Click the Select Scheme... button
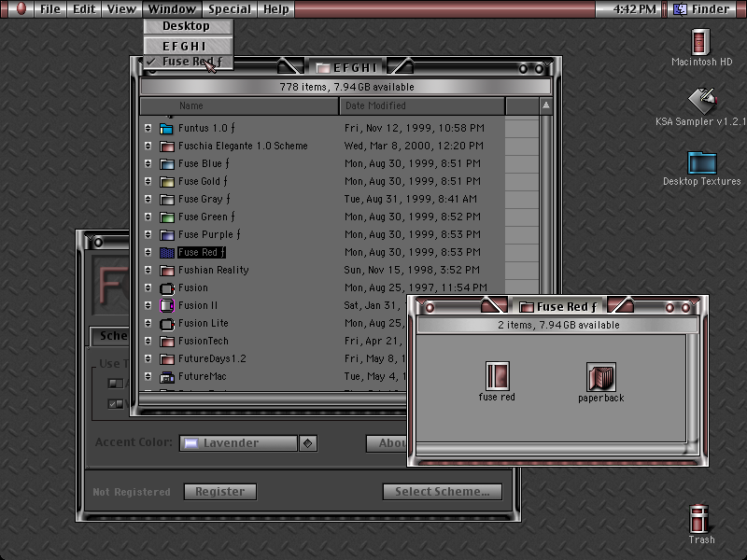This screenshot has width=747, height=560. 442,492
